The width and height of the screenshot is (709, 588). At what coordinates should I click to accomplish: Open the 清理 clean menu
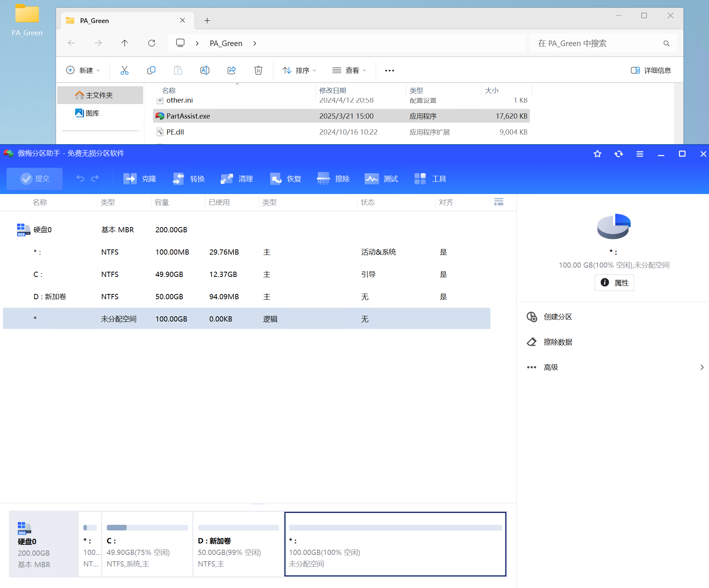coord(237,179)
